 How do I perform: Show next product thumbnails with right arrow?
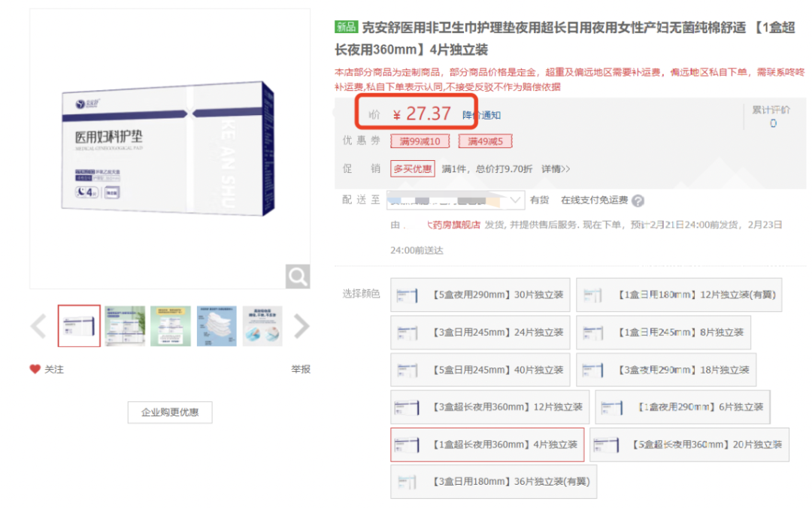301,326
